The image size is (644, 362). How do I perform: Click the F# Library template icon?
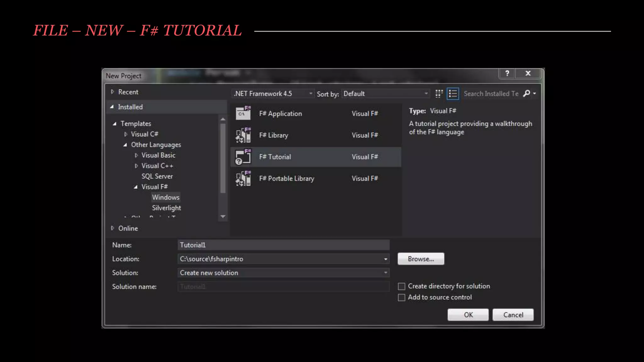(x=243, y=135)
